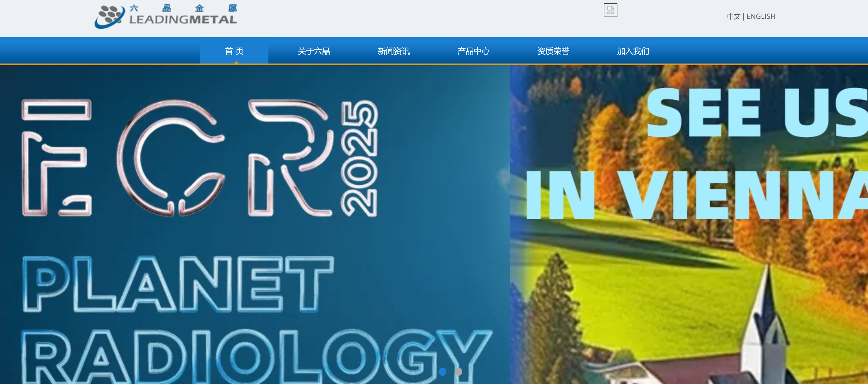Open the 首页 home tab
This screenshot has height=384, width=868.
click(x=234, y=51)
